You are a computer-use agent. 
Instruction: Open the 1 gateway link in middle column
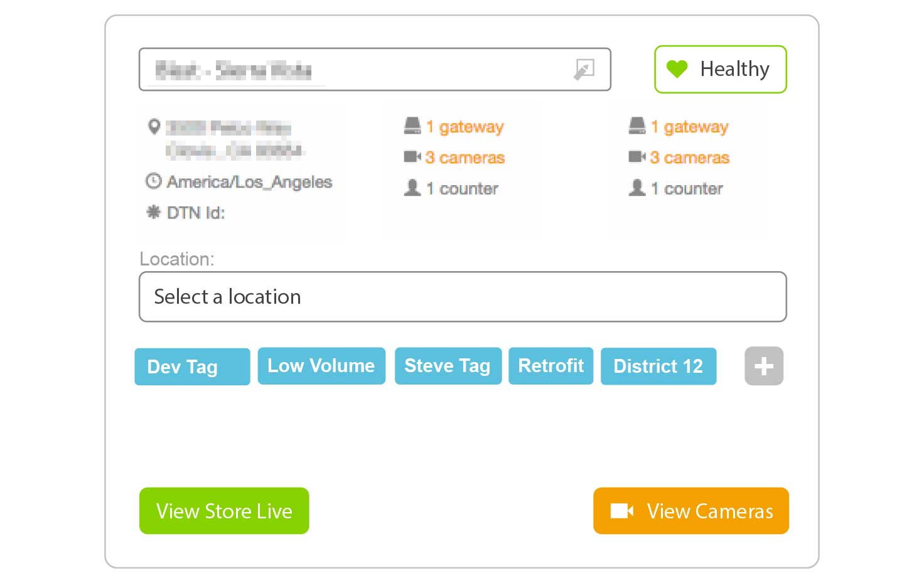[x=465, y=127]
